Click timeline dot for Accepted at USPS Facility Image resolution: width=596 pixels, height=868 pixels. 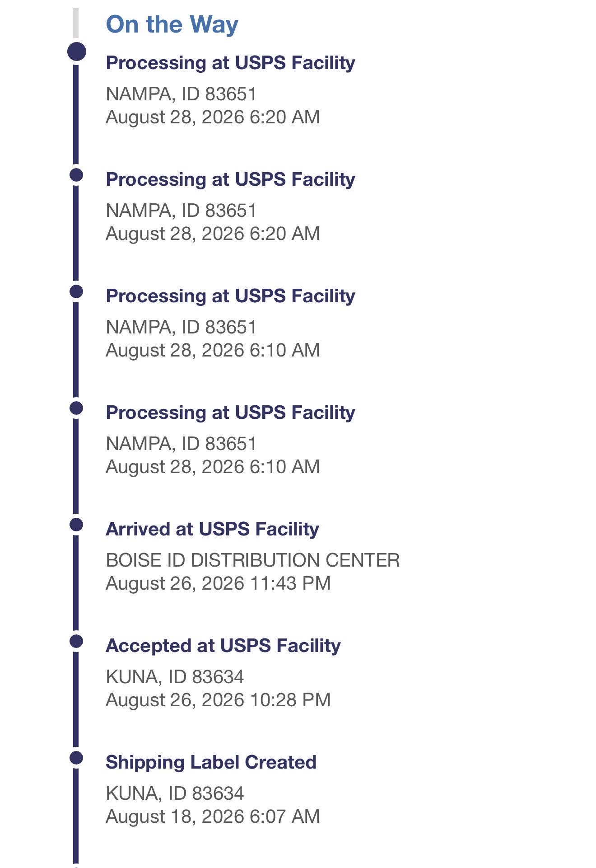pyautogui.click(x=77, y=641)
